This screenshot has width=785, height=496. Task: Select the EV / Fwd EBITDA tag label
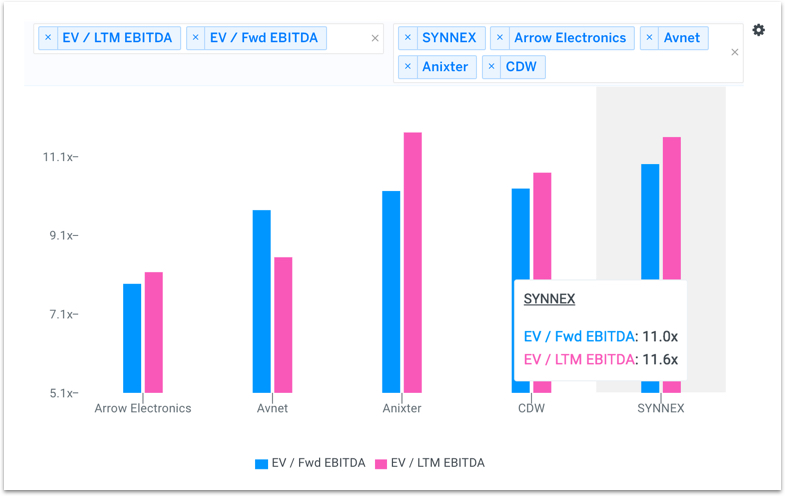pyautogui.click(x=264, y=38)
